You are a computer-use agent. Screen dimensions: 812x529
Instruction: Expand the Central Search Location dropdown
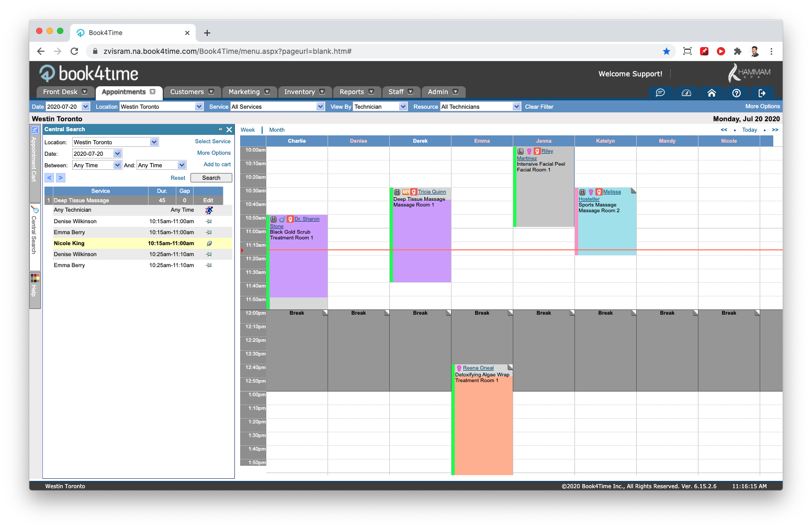click(154, 142)
